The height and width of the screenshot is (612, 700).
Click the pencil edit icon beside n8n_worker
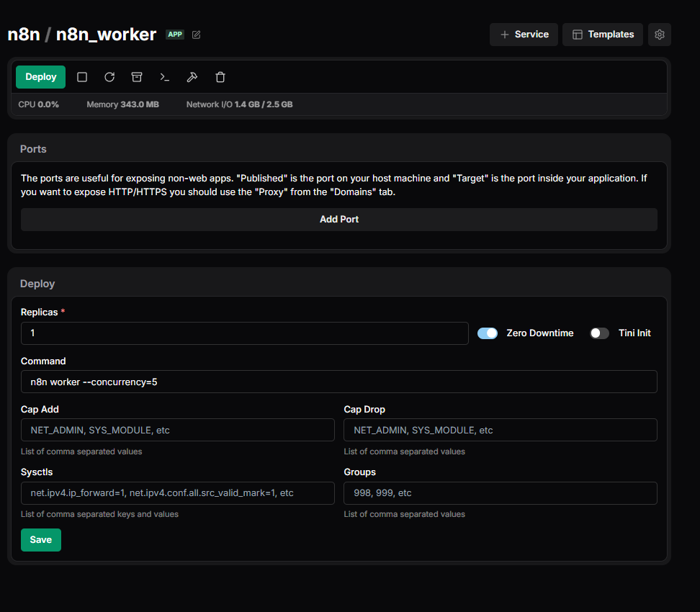(x=197, y=35)
